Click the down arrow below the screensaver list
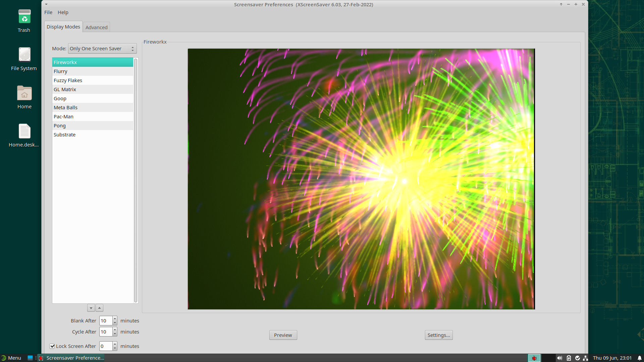 tap(91, 308)
